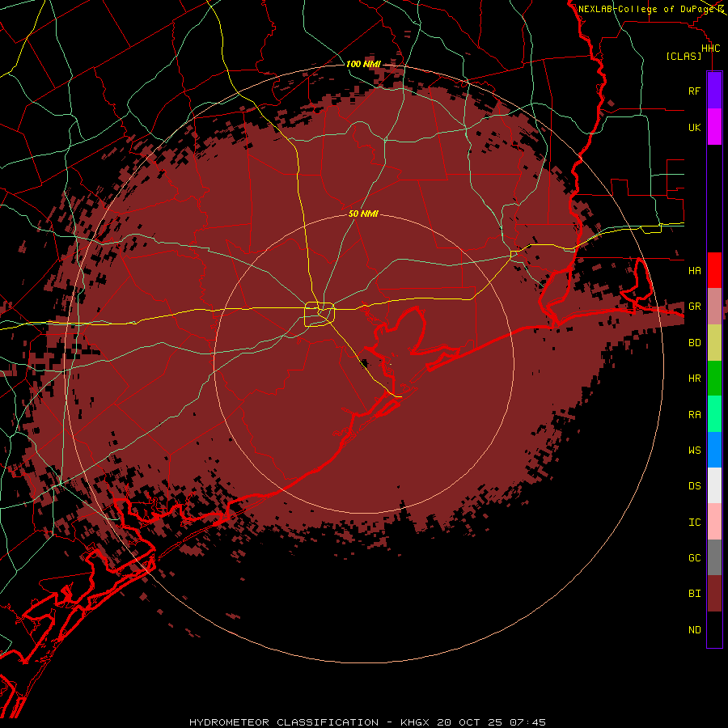This screenshot has width=728, height=728.
Task: Click the UK legend label
Action: [694, 128]
